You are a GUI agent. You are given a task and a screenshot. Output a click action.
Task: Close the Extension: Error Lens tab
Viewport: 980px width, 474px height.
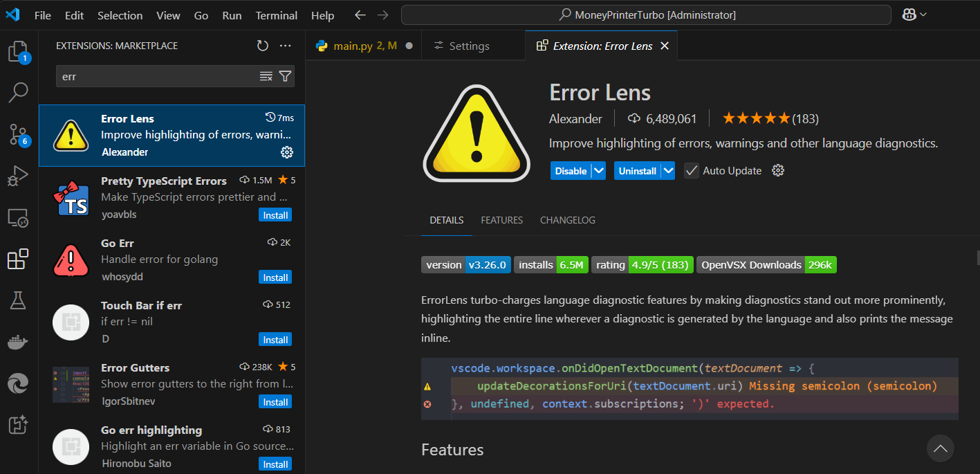(665, 46)
